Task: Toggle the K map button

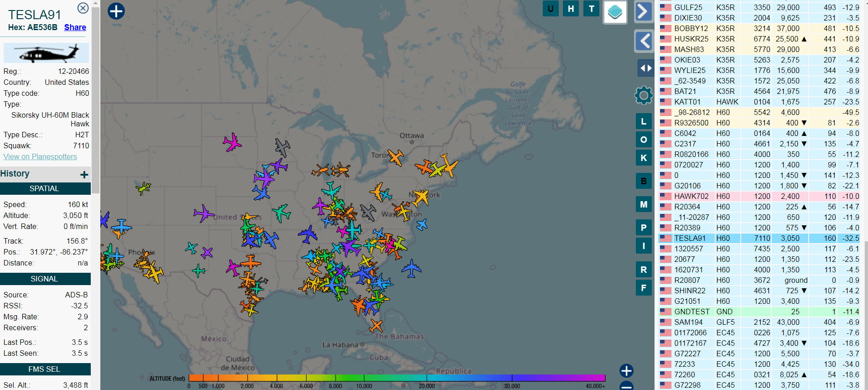Action: click(x=644, y=158)
